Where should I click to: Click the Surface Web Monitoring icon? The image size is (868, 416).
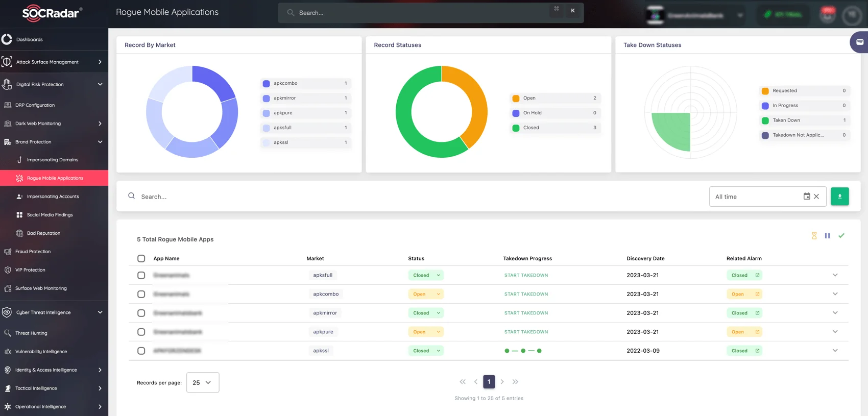[8, 288]
